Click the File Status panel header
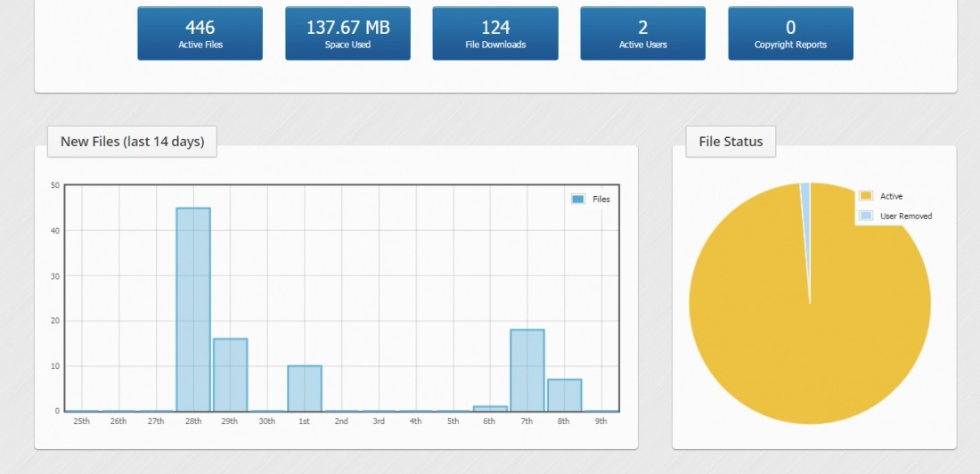Image resolution: width=980 pixels, height=474 pixels. click(731, 142)
